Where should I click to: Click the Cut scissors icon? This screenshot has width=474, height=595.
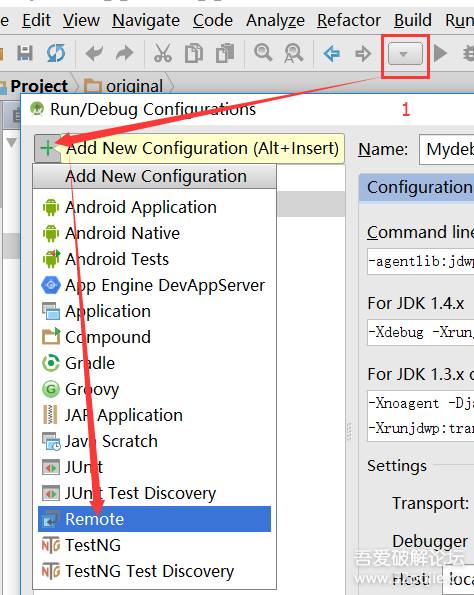coord(163,53)
